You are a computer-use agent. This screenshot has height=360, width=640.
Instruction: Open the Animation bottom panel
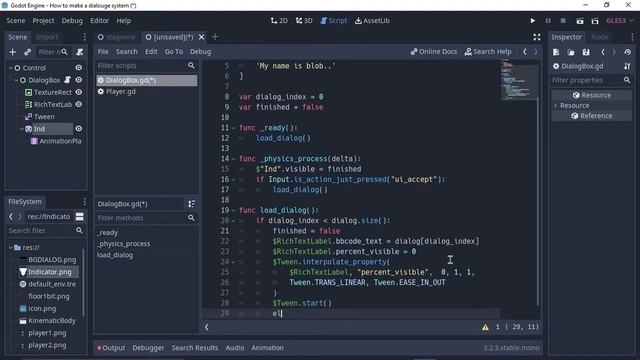point(267,348)
